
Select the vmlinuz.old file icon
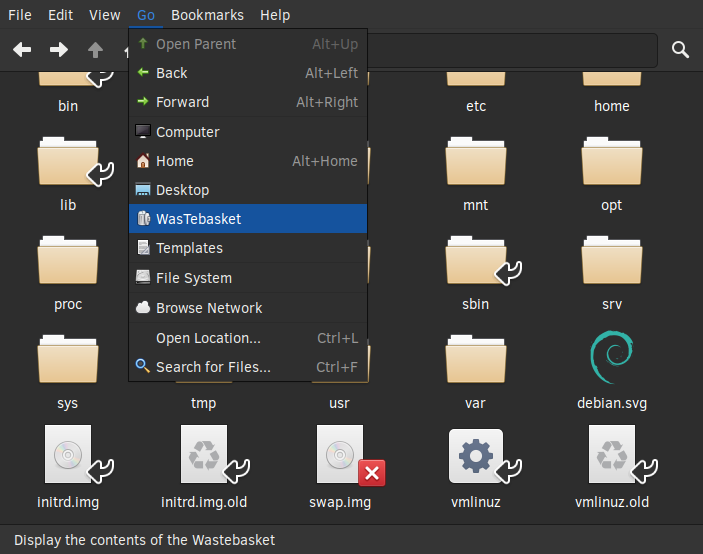tap(611, 457)
